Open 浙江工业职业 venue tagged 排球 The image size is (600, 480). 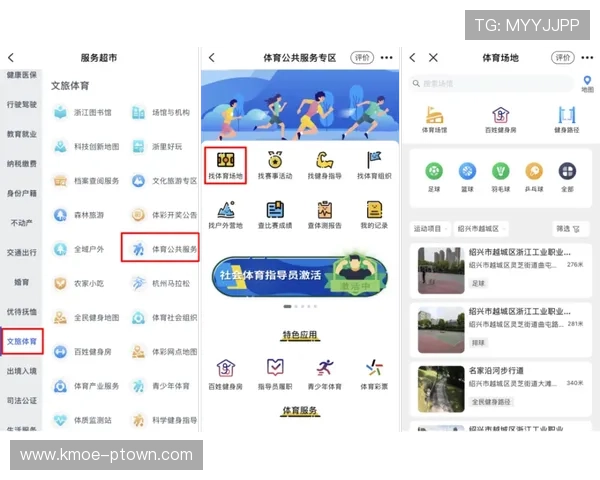[x=501, y=330]
